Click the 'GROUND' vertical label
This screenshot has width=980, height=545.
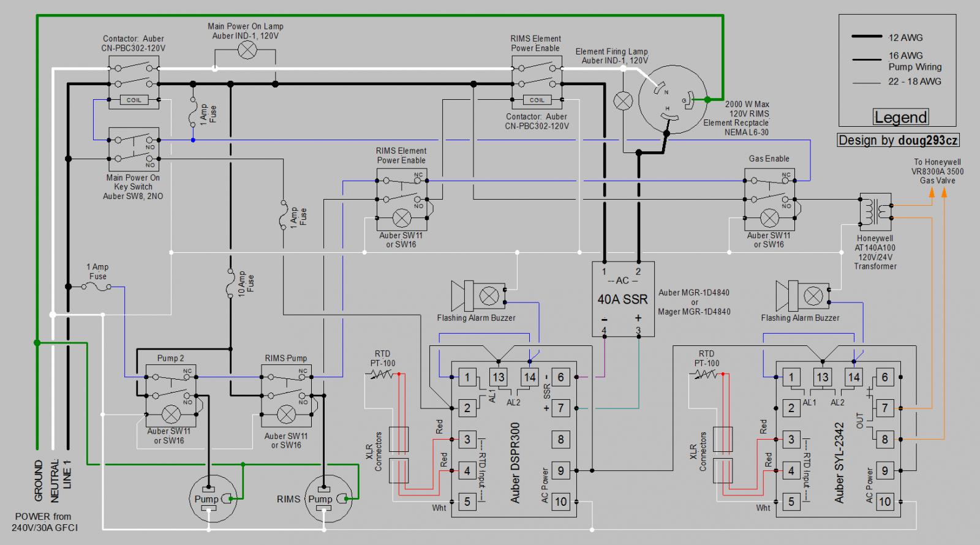pos(38,481)
